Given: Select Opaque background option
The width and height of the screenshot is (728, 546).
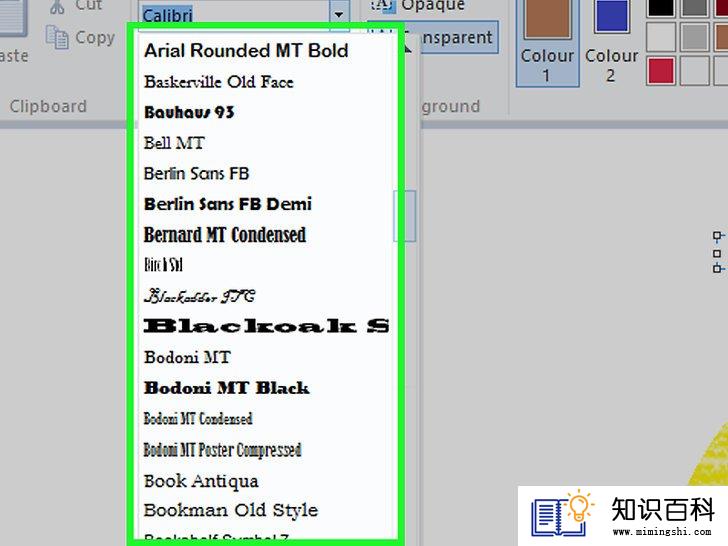Looking at the screenshot, I should pos(417,6).
